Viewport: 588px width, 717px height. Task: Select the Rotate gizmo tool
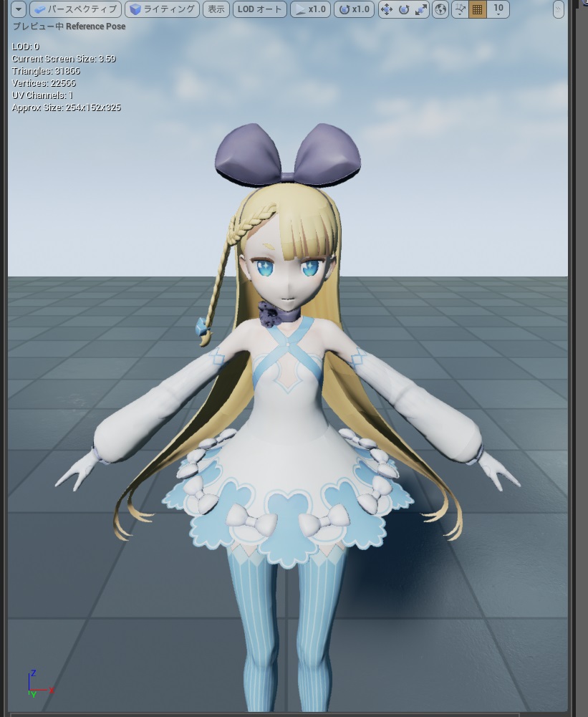pos(403,10)
